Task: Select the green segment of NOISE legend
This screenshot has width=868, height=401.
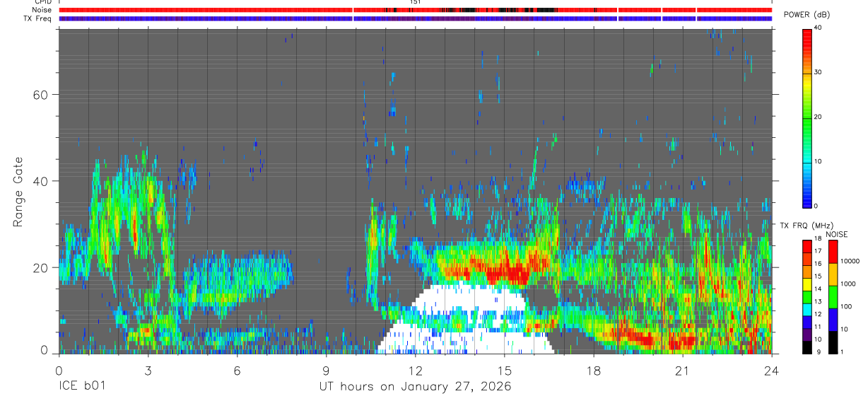Action: (x=833, y=296)
